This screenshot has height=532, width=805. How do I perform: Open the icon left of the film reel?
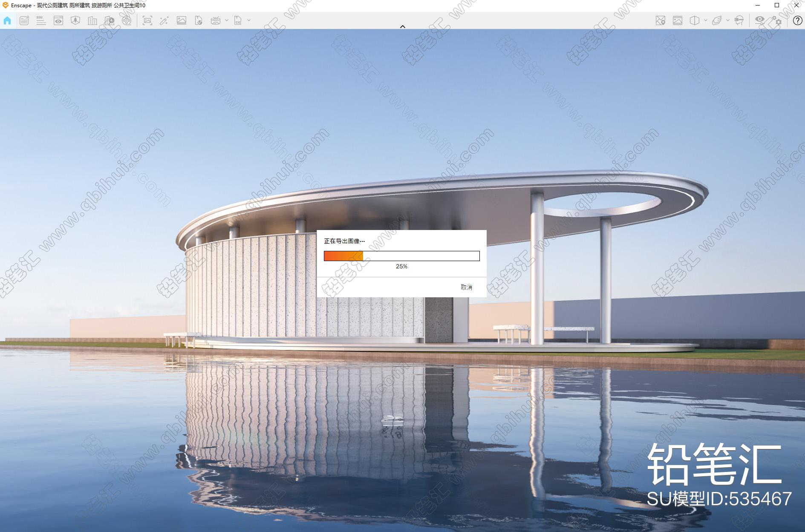pos(110,20)
